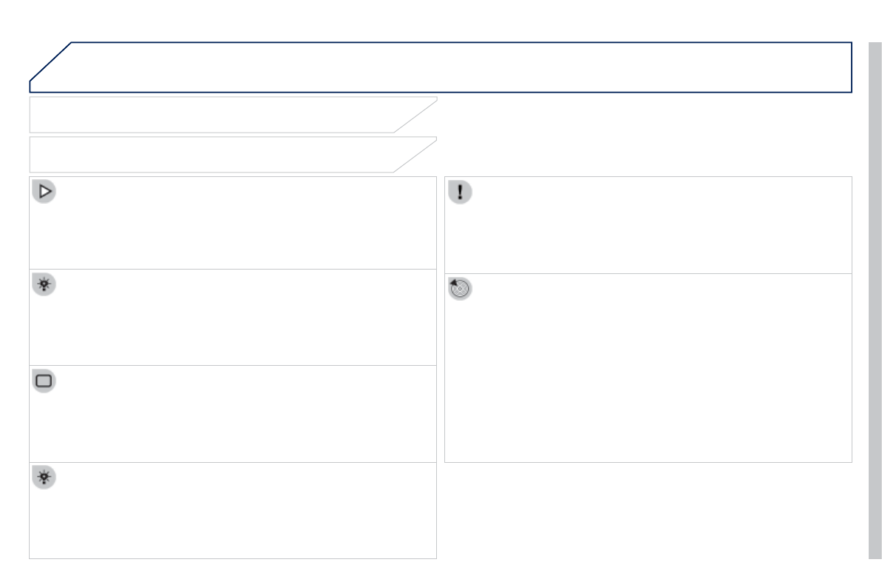Click the disc with arrow icon
Image resolution: width=882 pixels, height=588 pixels.
460,289
